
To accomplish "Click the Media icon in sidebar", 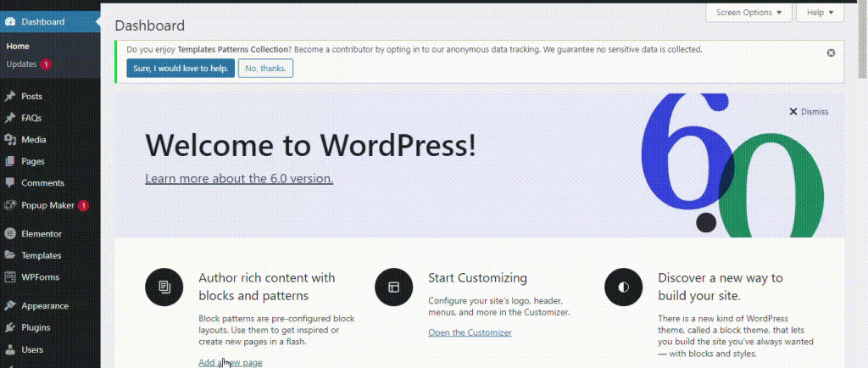I will tap(10, 140).
